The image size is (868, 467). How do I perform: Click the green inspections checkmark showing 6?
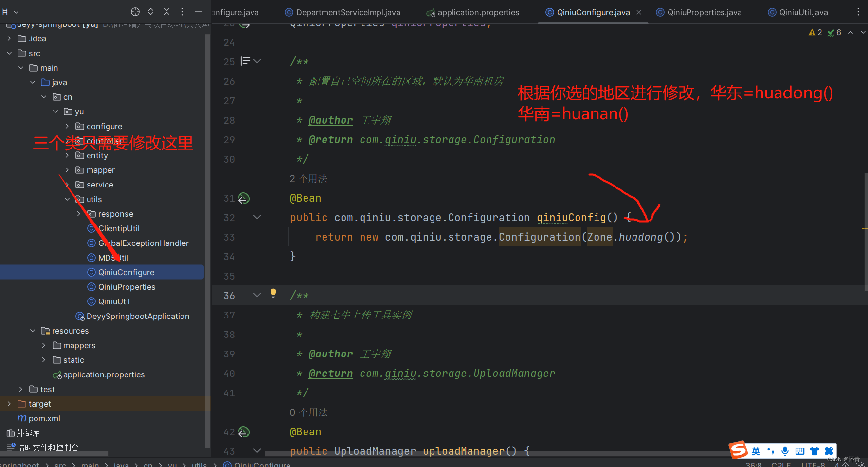pos(834,32)
